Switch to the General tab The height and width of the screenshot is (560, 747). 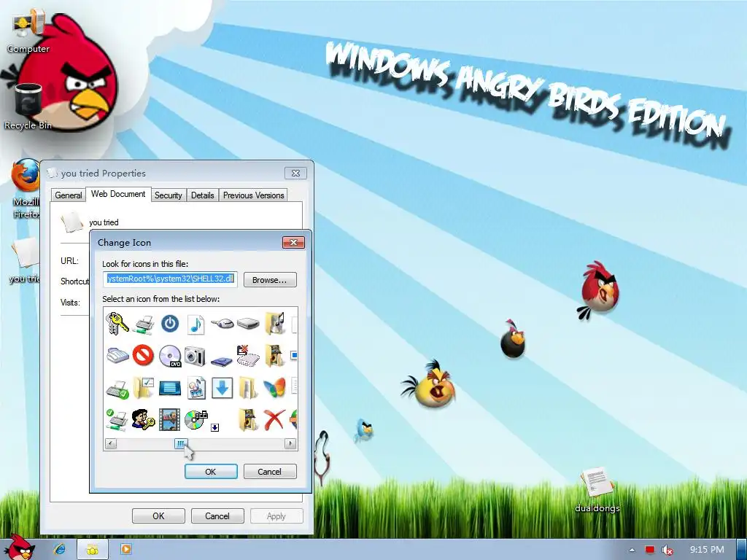(x=68, y=195)
